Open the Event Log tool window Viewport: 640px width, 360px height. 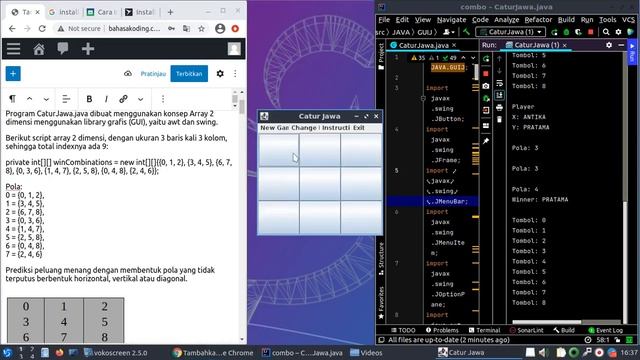605,330
